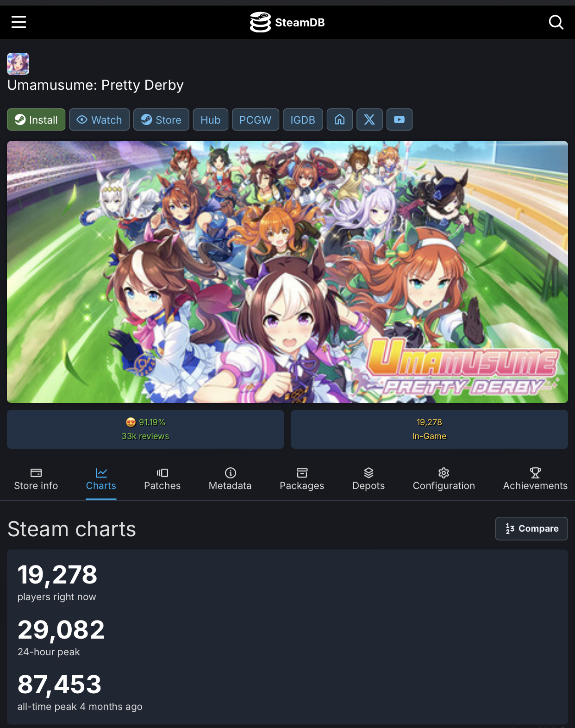Select the Achievements tab
The height and width of the screenshot is (728, 575).
click(x=535, y=479)
